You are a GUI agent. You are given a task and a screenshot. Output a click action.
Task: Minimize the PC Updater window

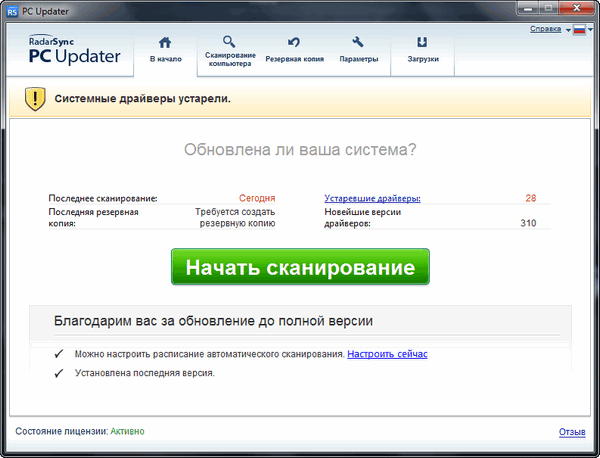point(528,8)
